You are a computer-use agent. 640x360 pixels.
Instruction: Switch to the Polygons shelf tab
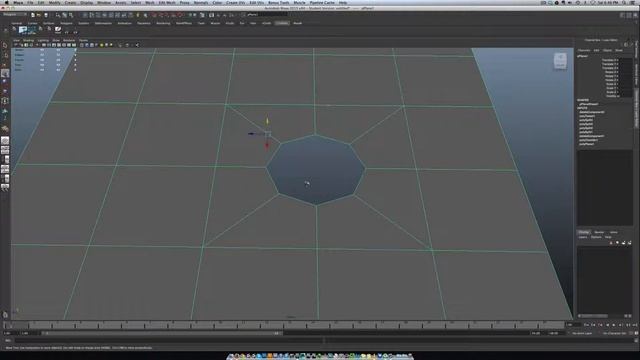pos(66,23)
